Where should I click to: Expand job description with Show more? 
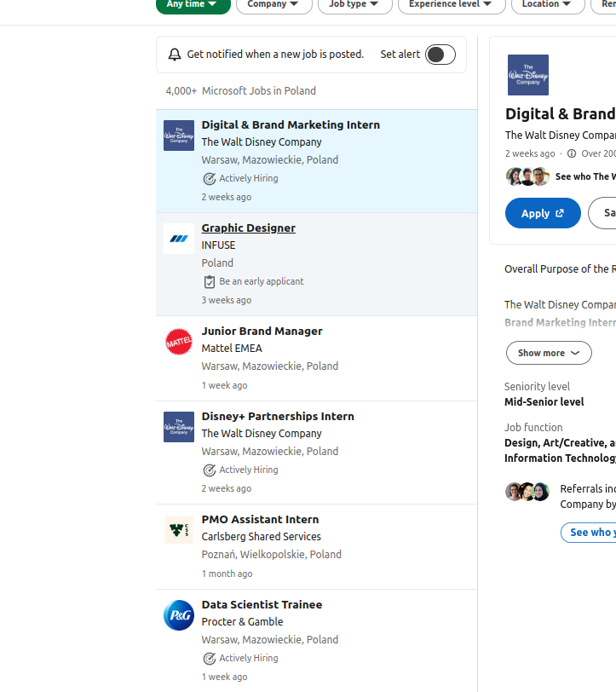[549, 353]
